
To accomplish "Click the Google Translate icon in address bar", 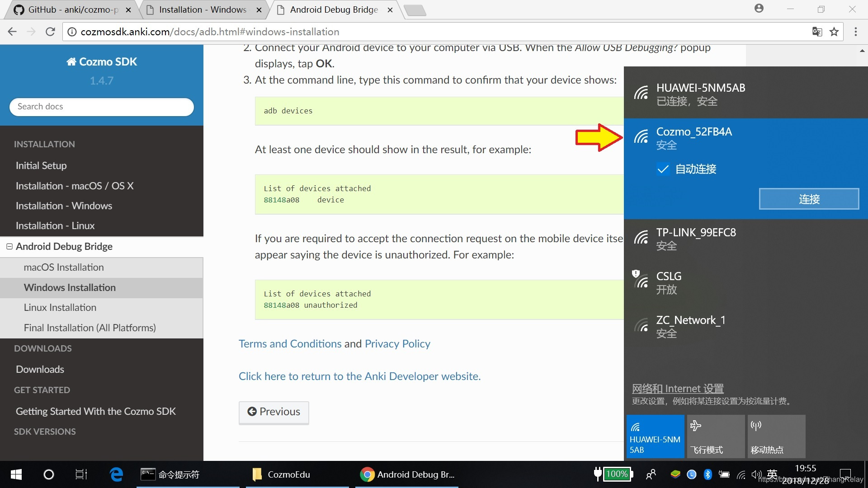I will (817, 32).
